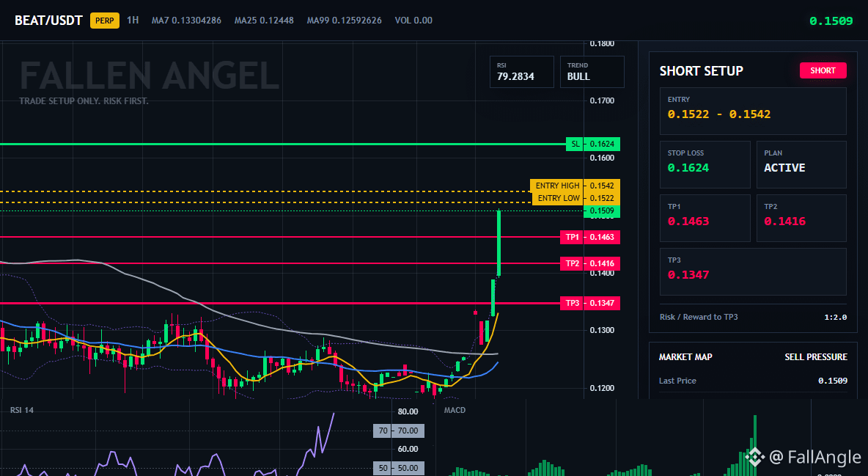
Task: Click the green SL 0.1624 chart tag
Action: click(593, 144)
